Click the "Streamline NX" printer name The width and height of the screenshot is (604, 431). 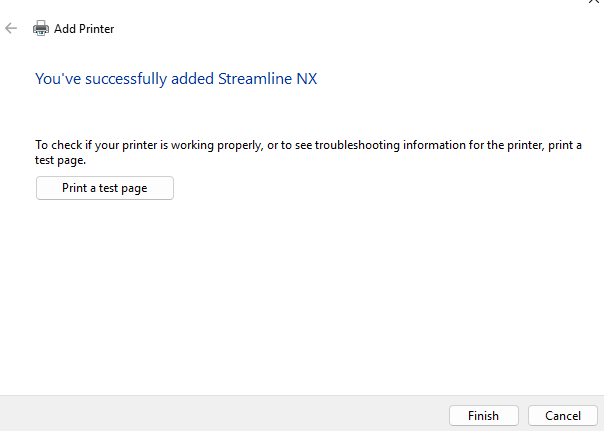(267, 78)
